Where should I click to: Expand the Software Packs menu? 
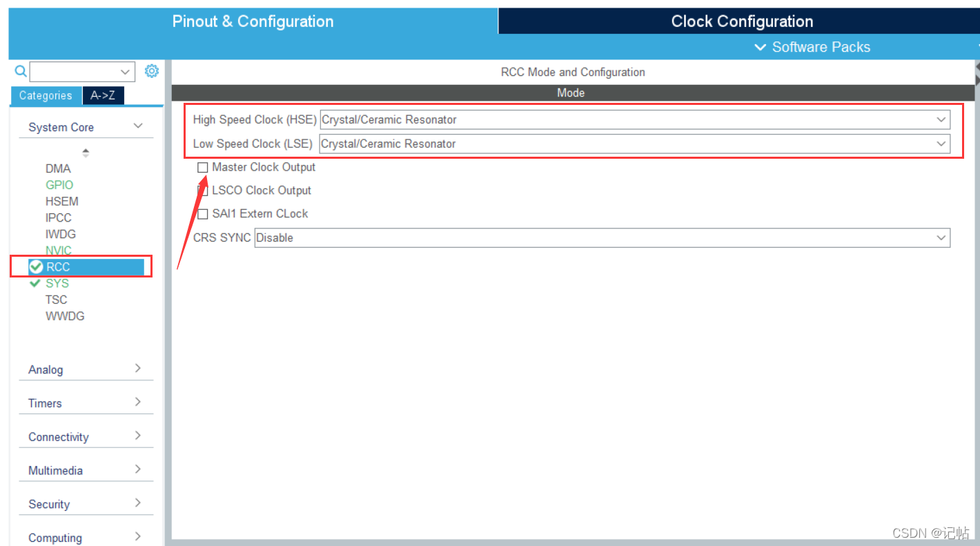point(812,47)
